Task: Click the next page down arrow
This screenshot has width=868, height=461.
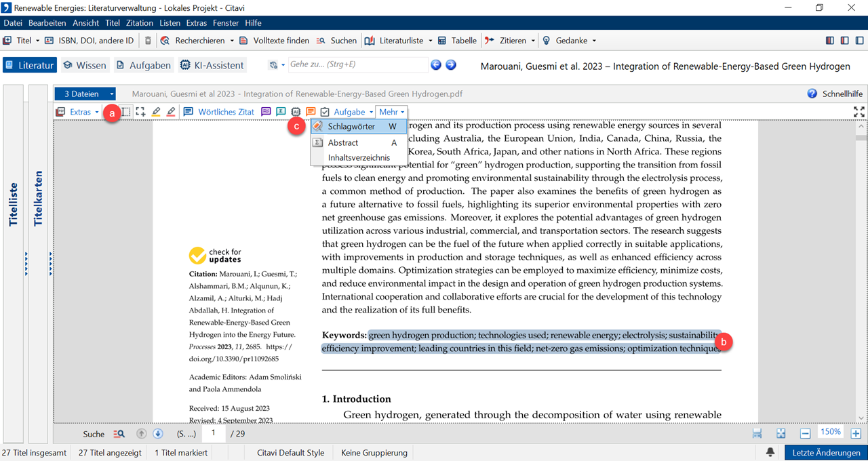Action: click(158, 434)
